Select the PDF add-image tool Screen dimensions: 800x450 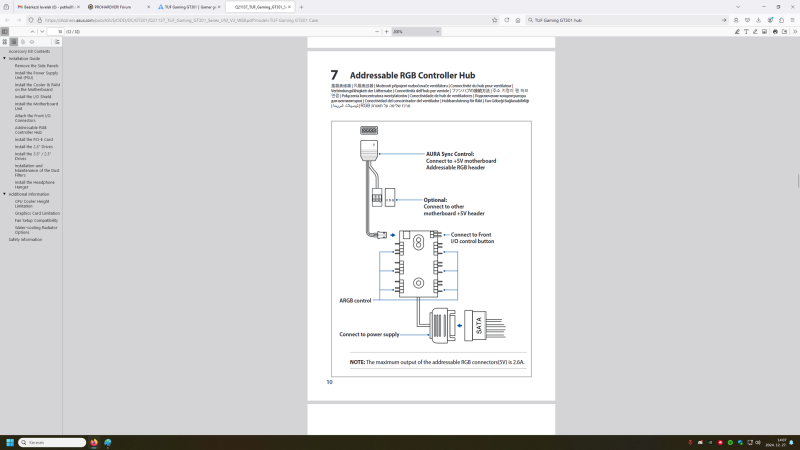(764, 32)
